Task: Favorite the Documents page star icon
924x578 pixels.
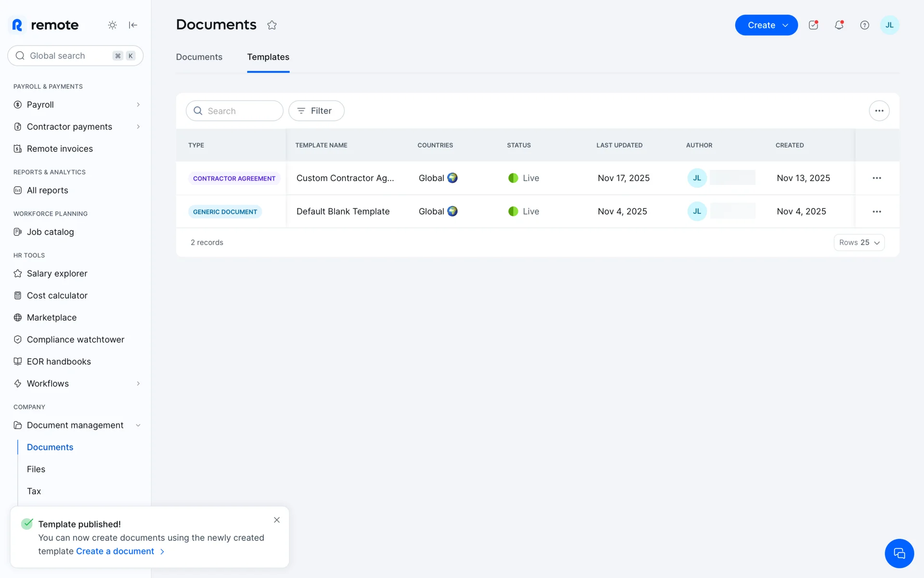Action: coord(272,25)
